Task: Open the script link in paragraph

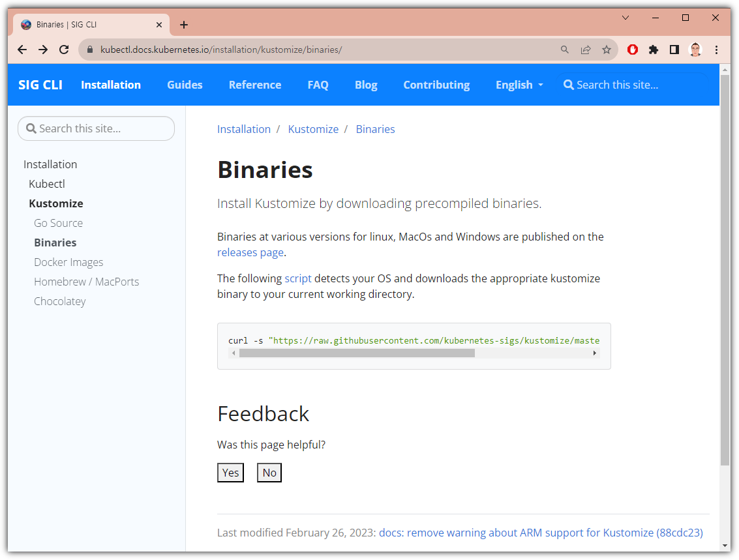Action: point(298,278)
